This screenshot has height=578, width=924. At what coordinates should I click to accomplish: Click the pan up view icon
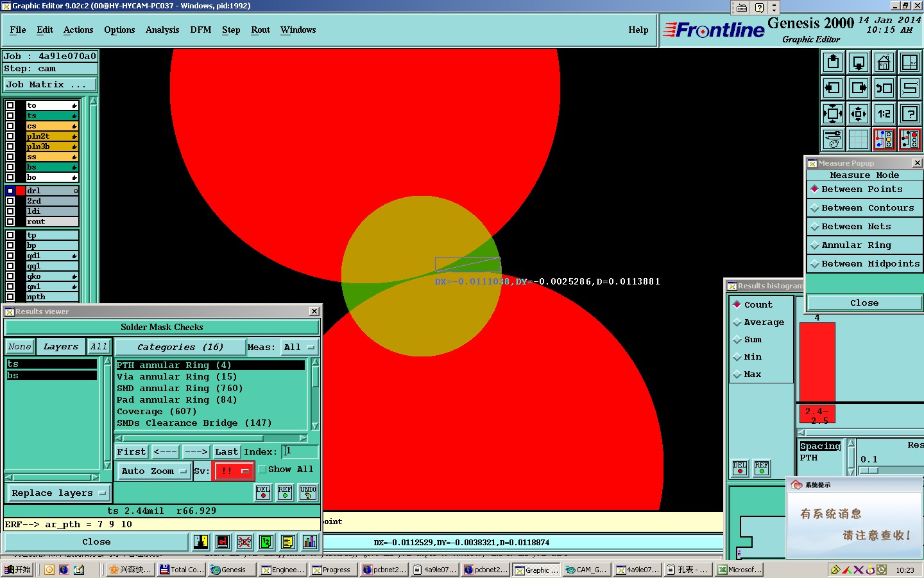coord(833,62)
